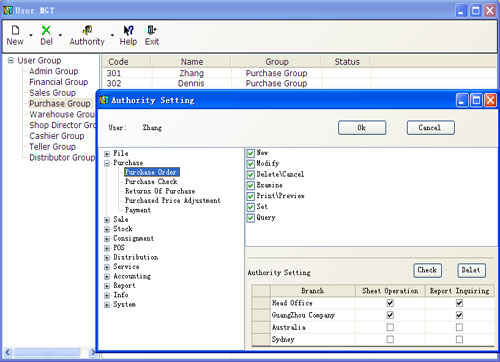Expand the Info node
The width and height of the screenshot is (500, 362).
107,295
